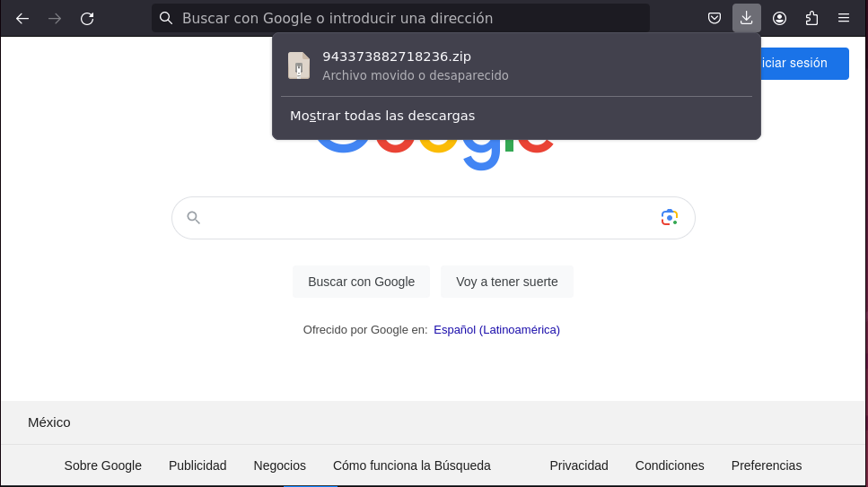Reload the current page
This screenshot has height=487, width=868.
pyautogui.click(x=87, y=18)
